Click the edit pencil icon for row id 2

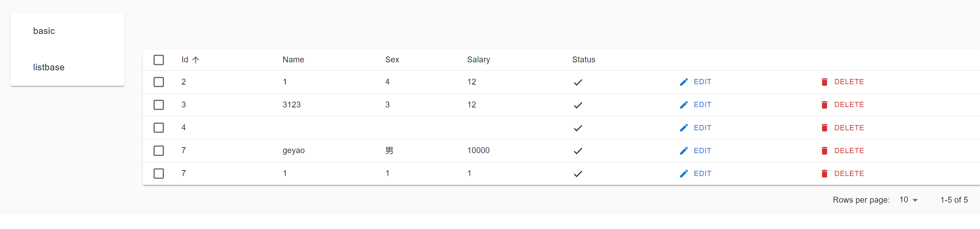tap(684, 81)
